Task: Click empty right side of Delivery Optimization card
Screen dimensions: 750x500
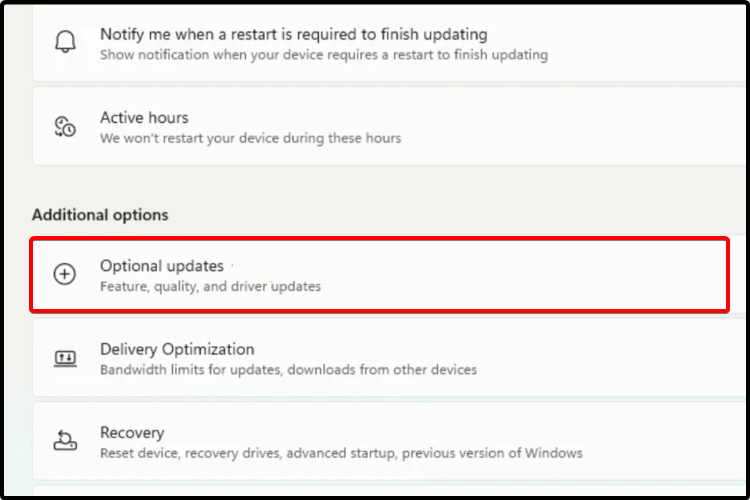Action: 600,358
